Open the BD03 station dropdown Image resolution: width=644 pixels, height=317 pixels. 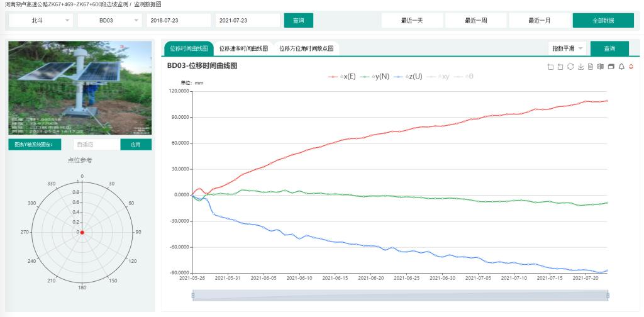(109, 21)
